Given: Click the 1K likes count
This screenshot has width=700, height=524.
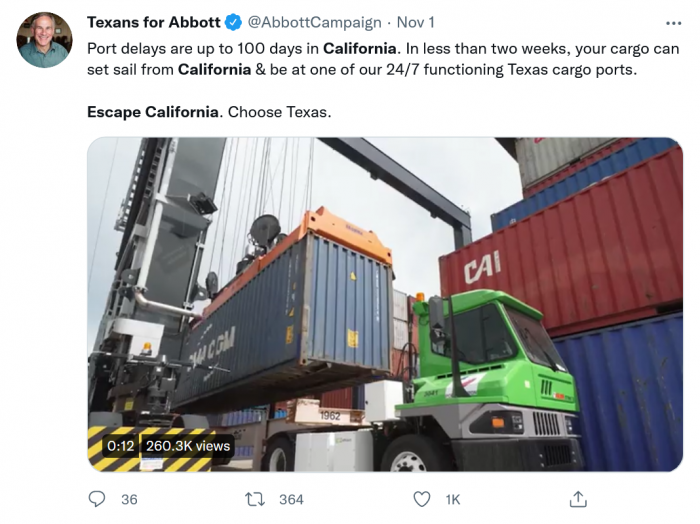Looking at the screenshot, I should tap(452, 499).
